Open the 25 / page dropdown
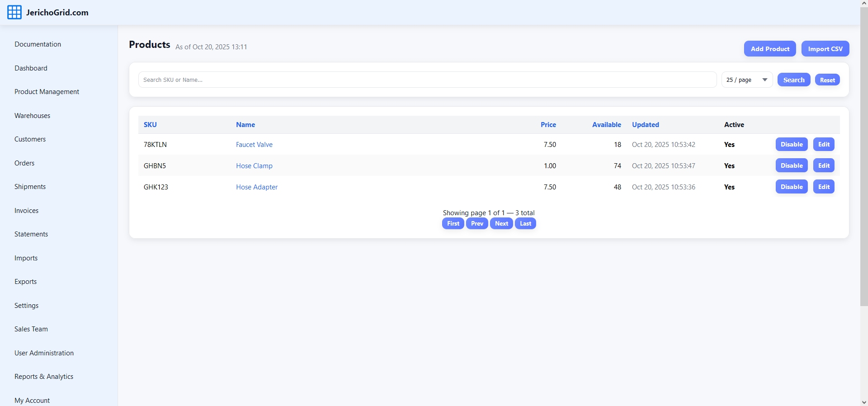Viewport: 868px width, 406px height. click(747, 80)
